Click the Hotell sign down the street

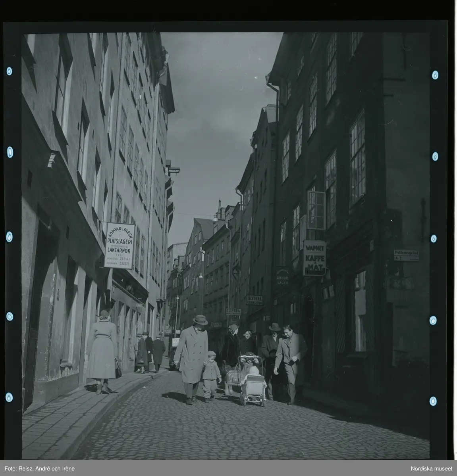pyautogui.click(x=254, y=300)
